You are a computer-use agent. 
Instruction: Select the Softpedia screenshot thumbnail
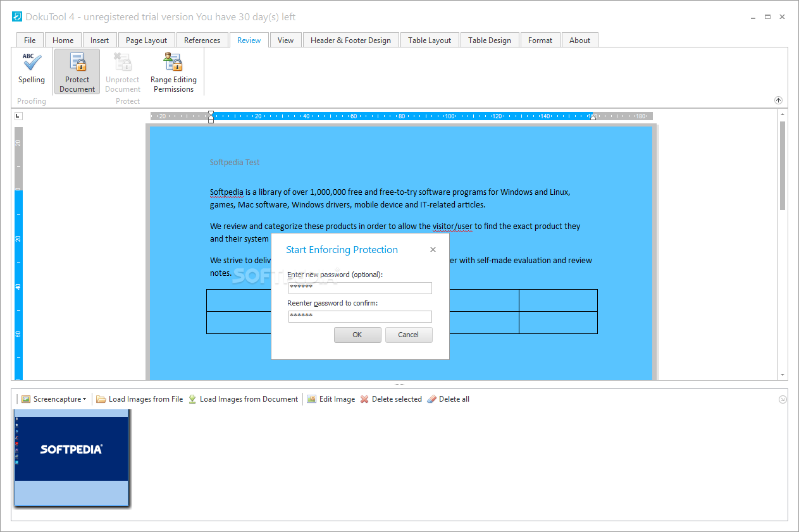[71, 458]
